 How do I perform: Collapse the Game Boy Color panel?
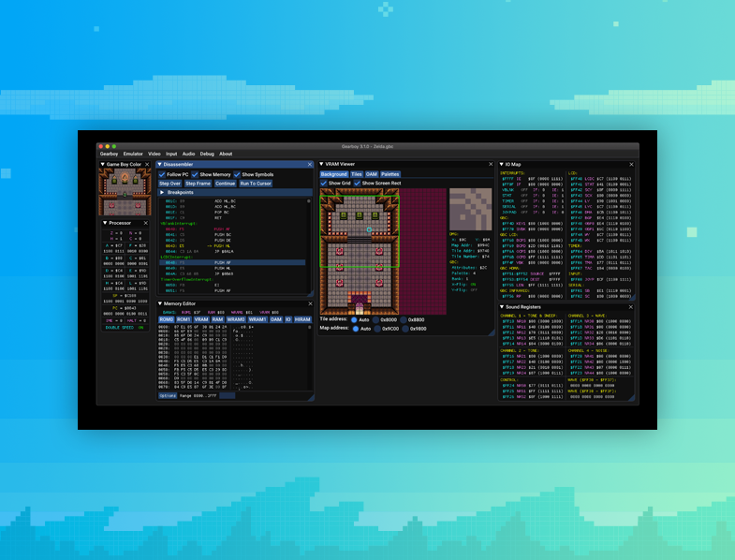click(103, 165)
